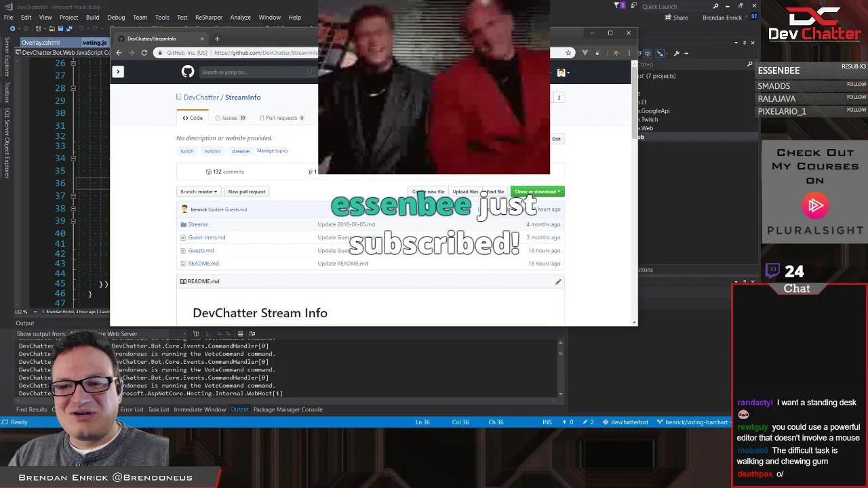
Task: Collapse code block at line 28
Action: point(73,88)
